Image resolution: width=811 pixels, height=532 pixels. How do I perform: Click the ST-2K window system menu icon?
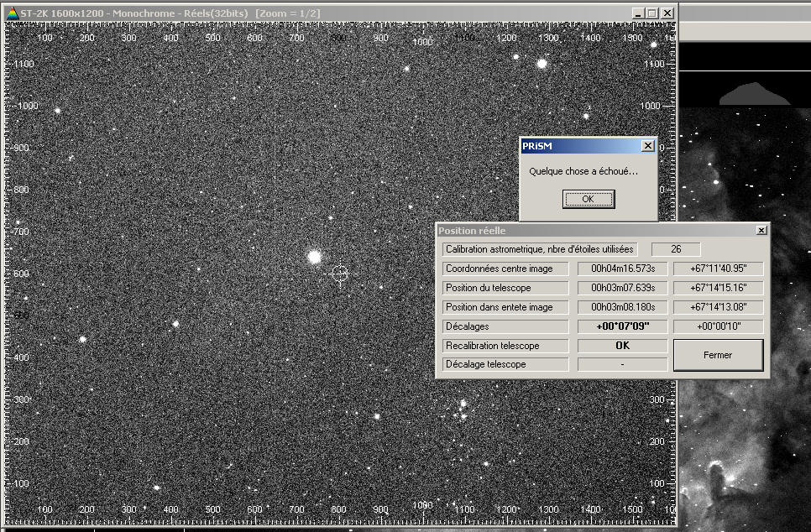11,13
